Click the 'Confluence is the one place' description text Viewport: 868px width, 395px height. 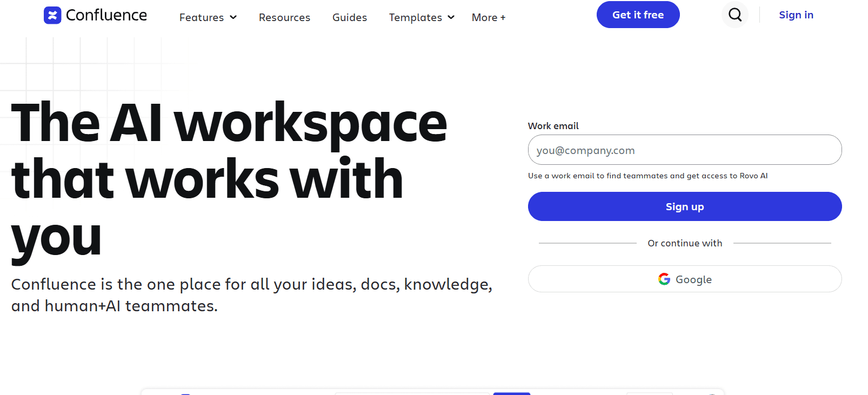pyautogui.click(x=252, y=295)
